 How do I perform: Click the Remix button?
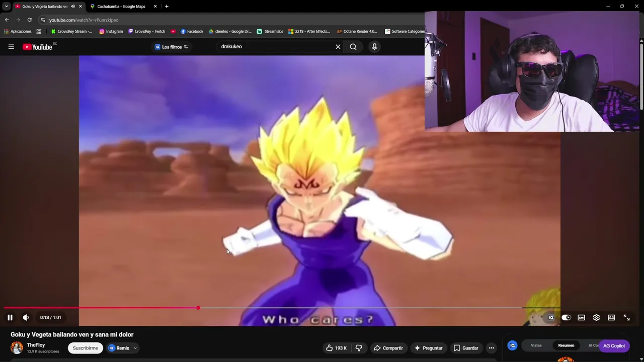(119, 348)
